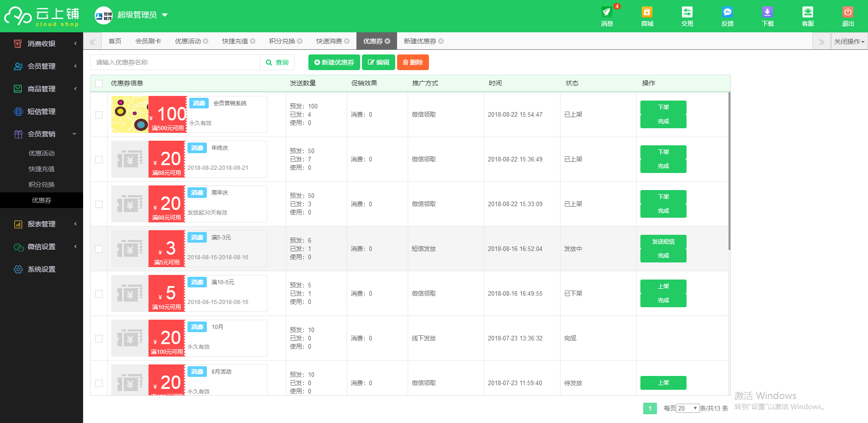Open the 商城 store icon
Screen dimensions: 868x423
[x=647, y=12]
